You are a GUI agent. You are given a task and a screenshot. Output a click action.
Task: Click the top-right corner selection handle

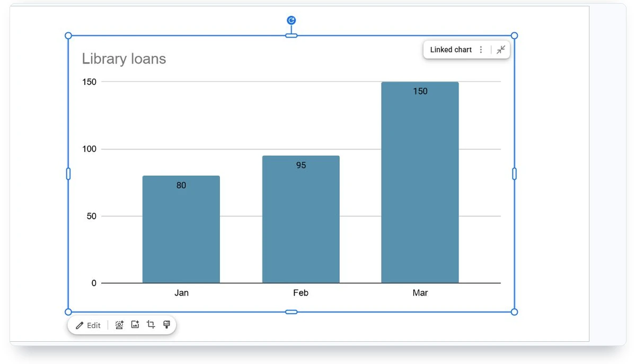coord(514,35)
